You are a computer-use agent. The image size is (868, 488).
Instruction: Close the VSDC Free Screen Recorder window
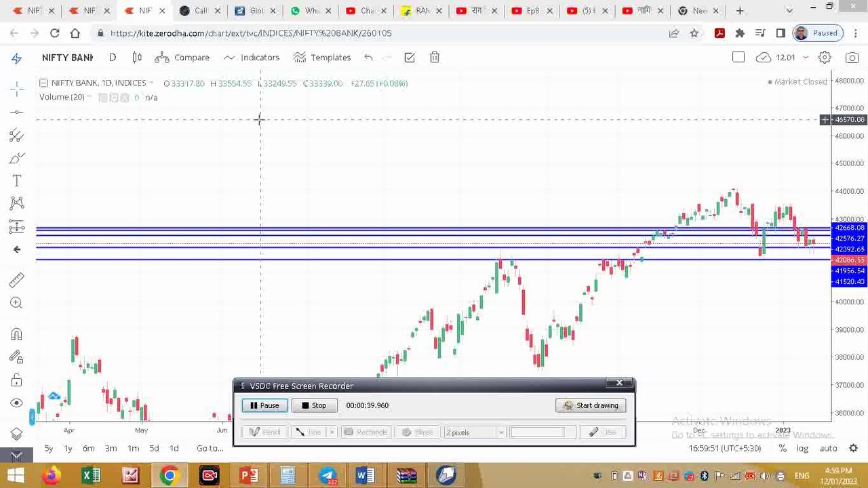[x=619, y=384]
